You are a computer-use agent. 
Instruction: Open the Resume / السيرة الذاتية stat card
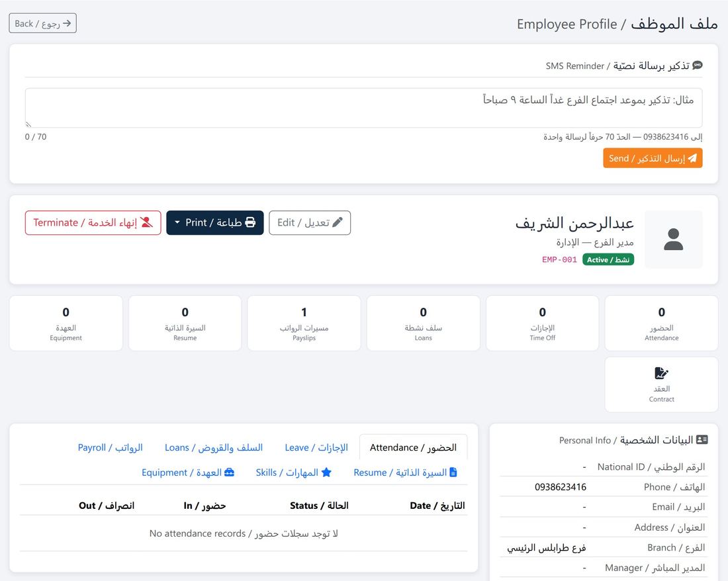185,323
